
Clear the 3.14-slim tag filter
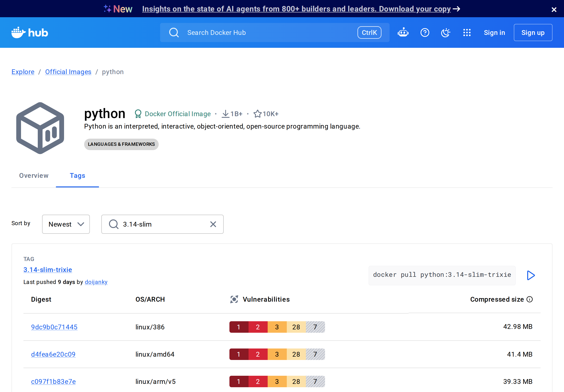click(x=213, y=224)
